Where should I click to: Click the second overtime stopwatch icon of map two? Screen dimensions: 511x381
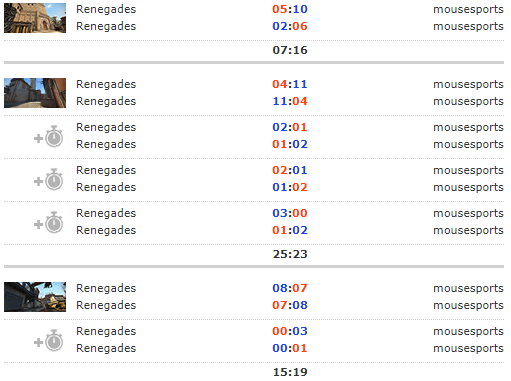click(x=49, y=179)
